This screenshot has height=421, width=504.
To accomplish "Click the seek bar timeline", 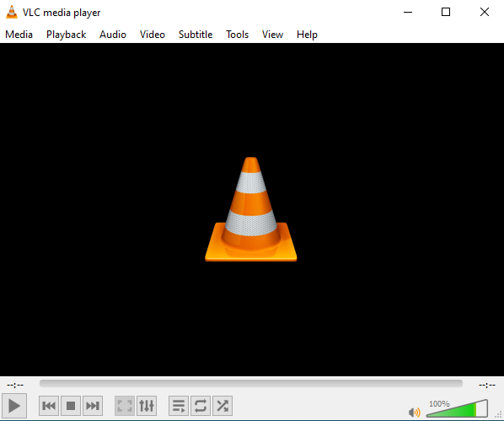I will click(x=251, y=383).
